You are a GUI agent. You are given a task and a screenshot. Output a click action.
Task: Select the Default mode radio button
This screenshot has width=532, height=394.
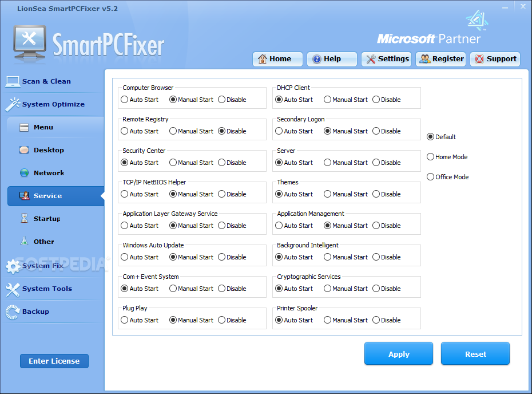[x=430, y=136]
